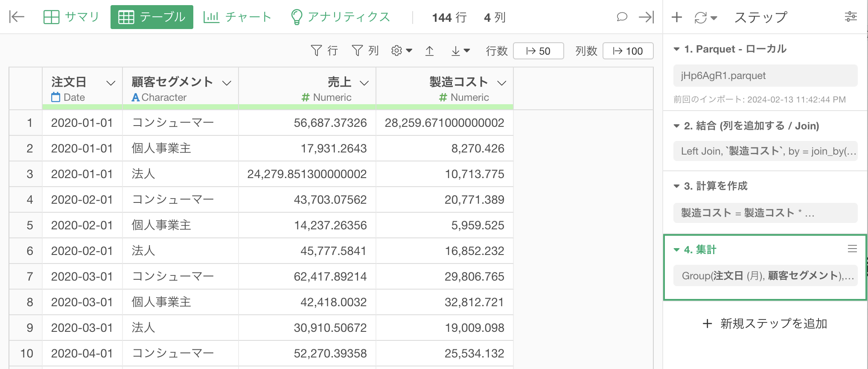Click the 注文日 column header
Viewport: 868px width, 369px height.
(69, 82)
